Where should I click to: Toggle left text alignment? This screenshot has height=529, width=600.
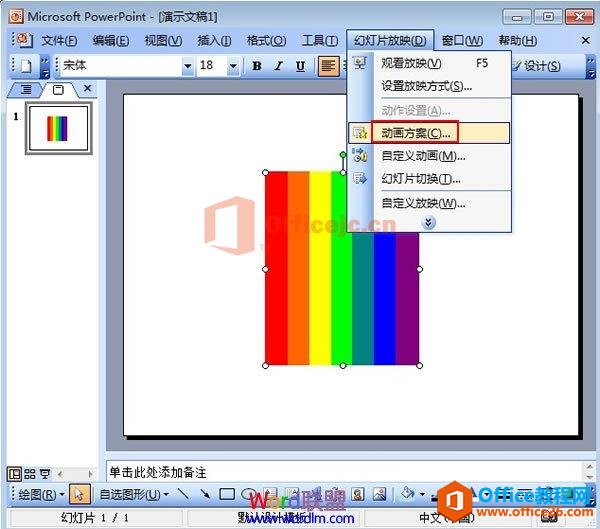tap(329, 66)
